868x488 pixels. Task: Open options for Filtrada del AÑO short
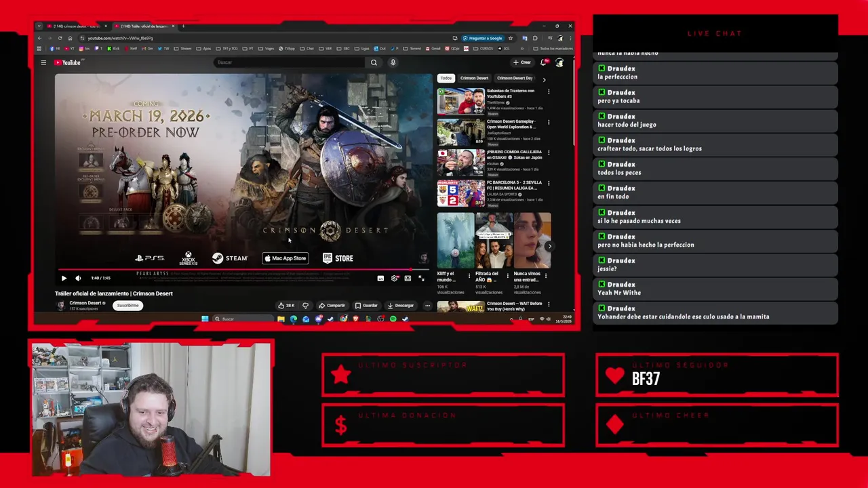[x=507, y=275]
